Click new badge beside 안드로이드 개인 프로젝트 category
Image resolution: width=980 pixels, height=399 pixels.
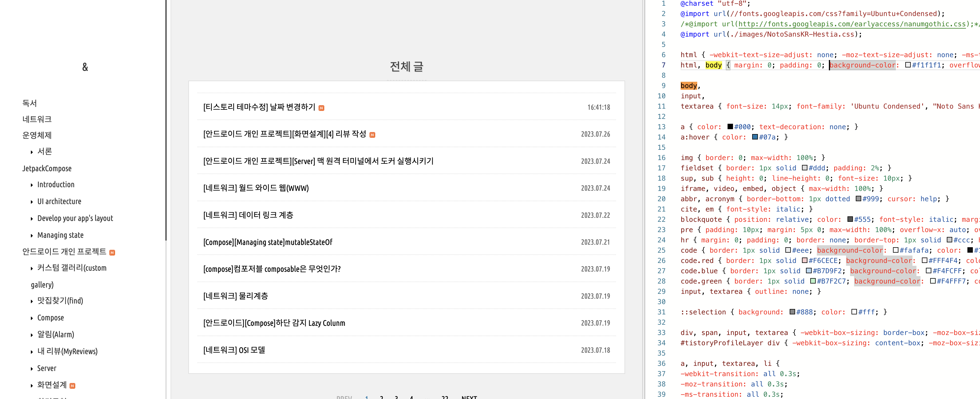112,252
